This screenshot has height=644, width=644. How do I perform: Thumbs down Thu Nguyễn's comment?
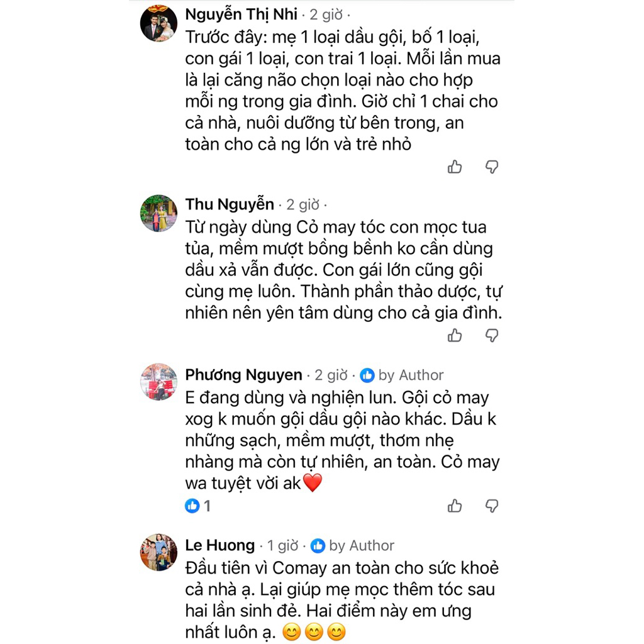pos(492,336)
